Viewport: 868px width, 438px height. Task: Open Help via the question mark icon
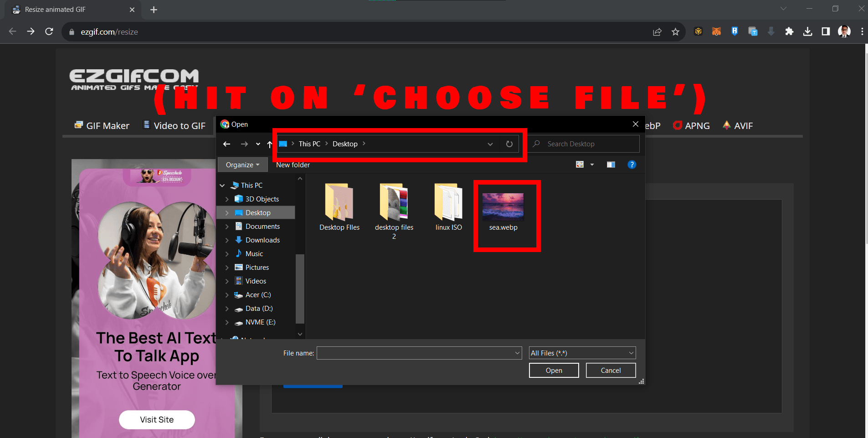[x=632, y=165]
